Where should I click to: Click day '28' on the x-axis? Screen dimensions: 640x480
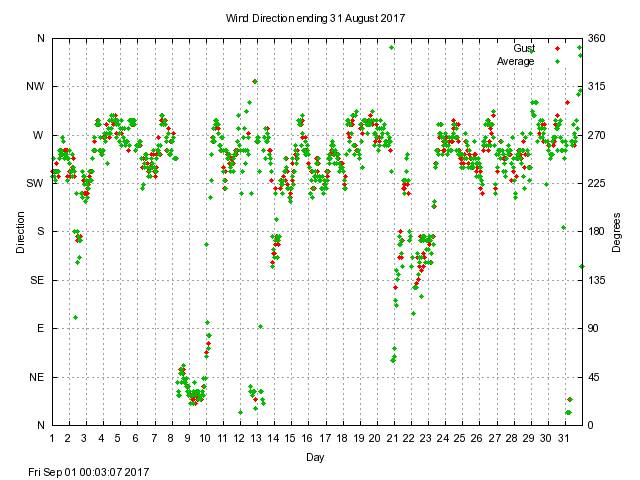pos(511,438)
